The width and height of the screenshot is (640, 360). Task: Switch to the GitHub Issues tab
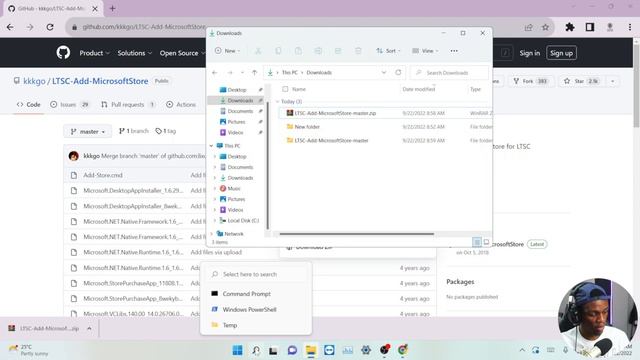[69, 104]
